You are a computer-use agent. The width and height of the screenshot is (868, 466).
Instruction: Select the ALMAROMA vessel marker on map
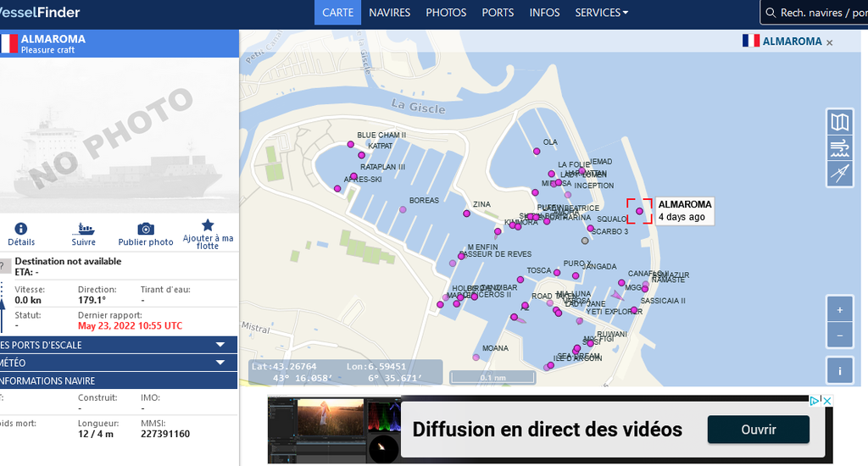click(x=639, y=211)
